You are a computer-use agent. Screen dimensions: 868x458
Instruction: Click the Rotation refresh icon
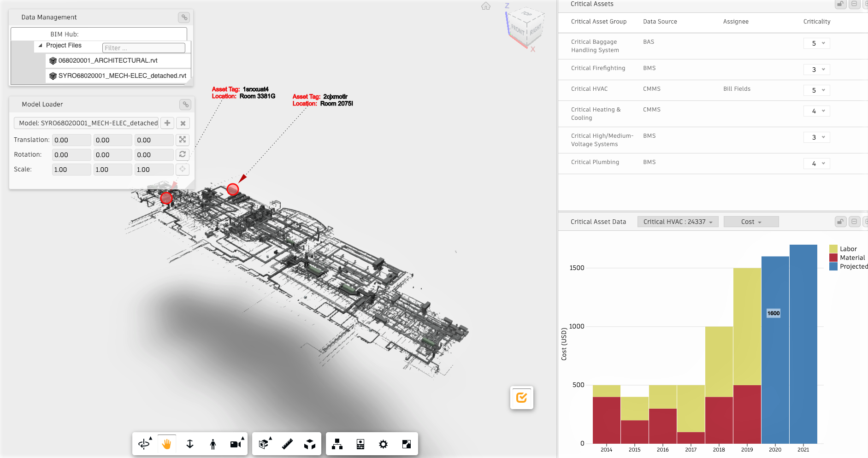pos(183,154)
